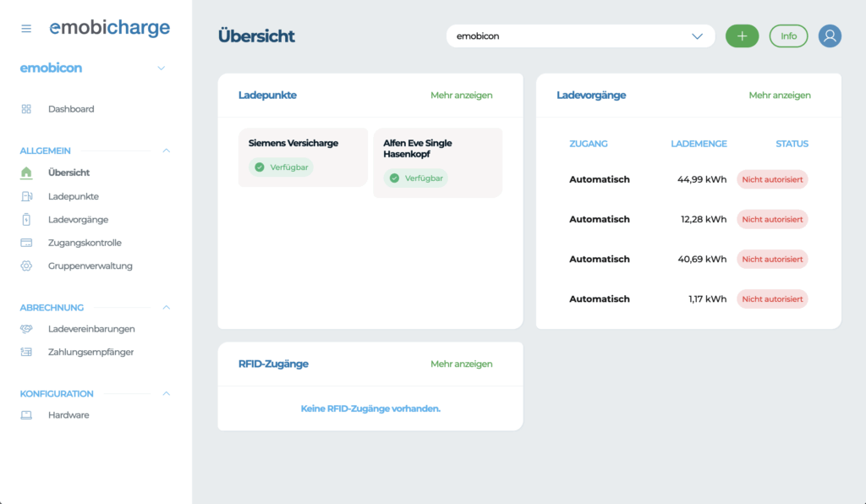
Task: Collapse the ALLGEMEIN section
Action: (x=166, y=151)
